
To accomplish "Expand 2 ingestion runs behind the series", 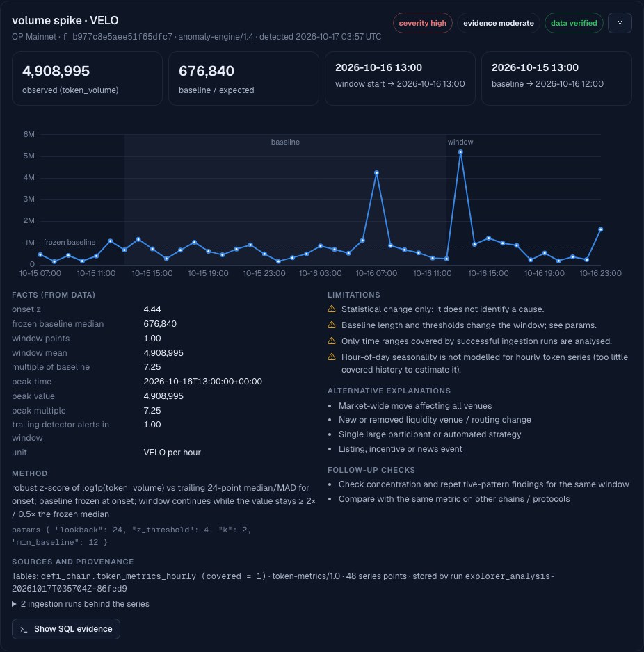I will click(x=81, y=604).
